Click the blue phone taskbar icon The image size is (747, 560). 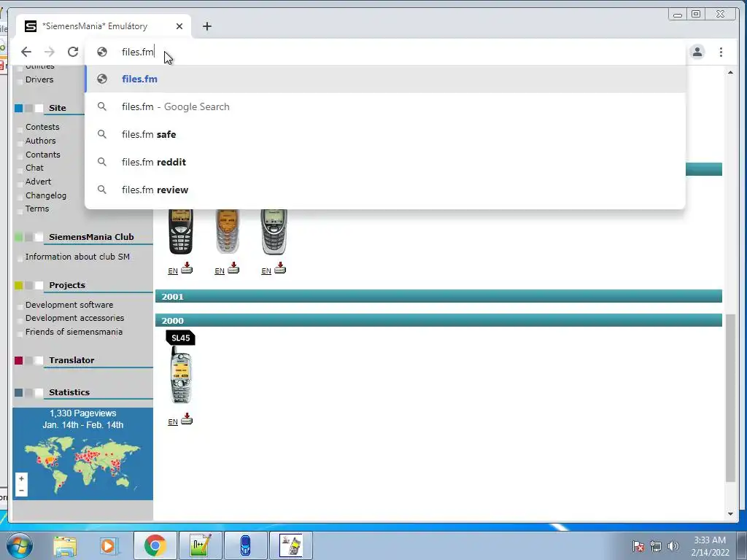tap(245, 545)
